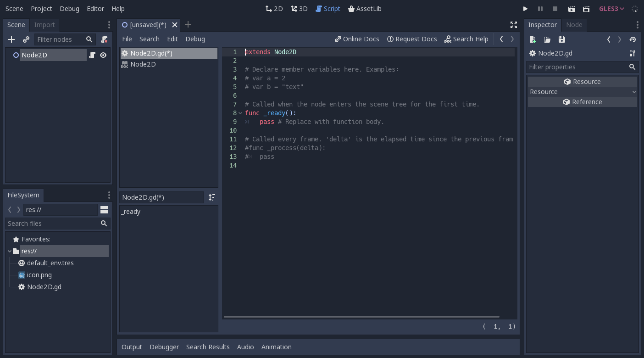Open the Output bottom panel

132,347
